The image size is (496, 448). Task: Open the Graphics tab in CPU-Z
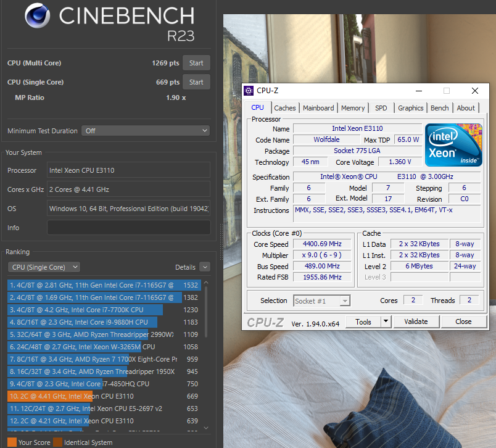pos(410,107)
